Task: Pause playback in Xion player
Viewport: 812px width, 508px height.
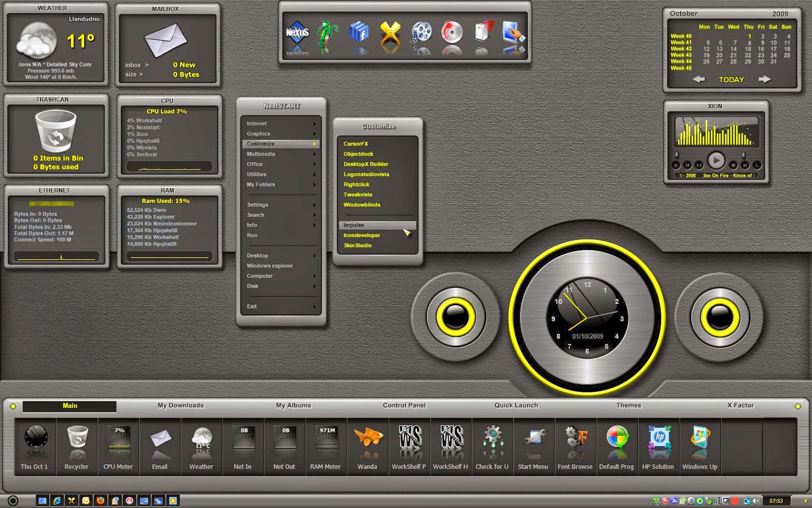Action: pos(699,165)
